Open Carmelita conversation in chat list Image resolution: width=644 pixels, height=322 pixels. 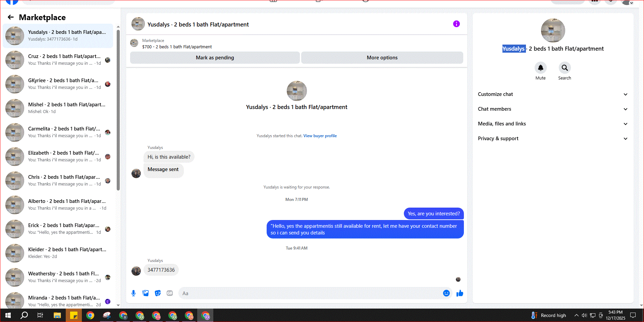[58, 132]
